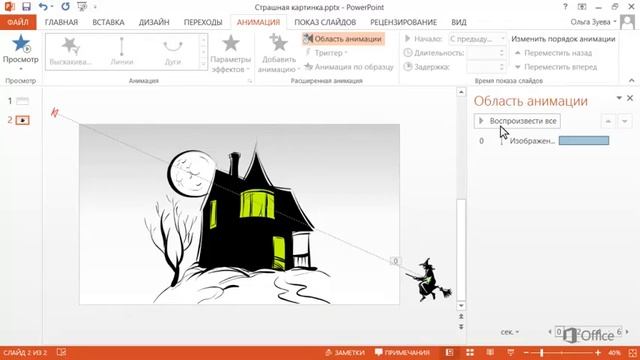Click the Redo/Repeat icon
Viewport: 640px width, 360px height.
(x=65, y=7)
